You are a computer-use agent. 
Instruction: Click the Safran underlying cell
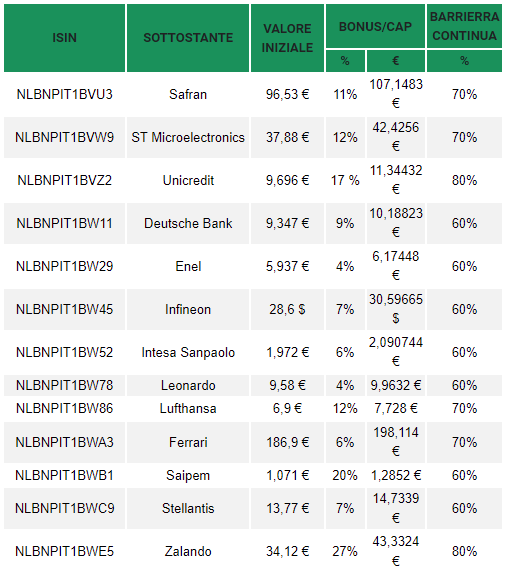(x=188, y=94)
